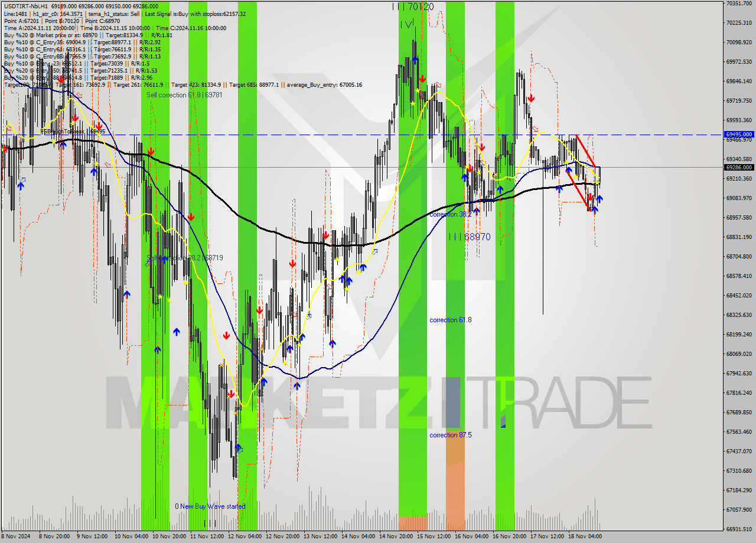Image resolution: width=756 pixels, height=543 pixels.
Task: Select '17 Nov 12:00' time label
Action: 546,537
